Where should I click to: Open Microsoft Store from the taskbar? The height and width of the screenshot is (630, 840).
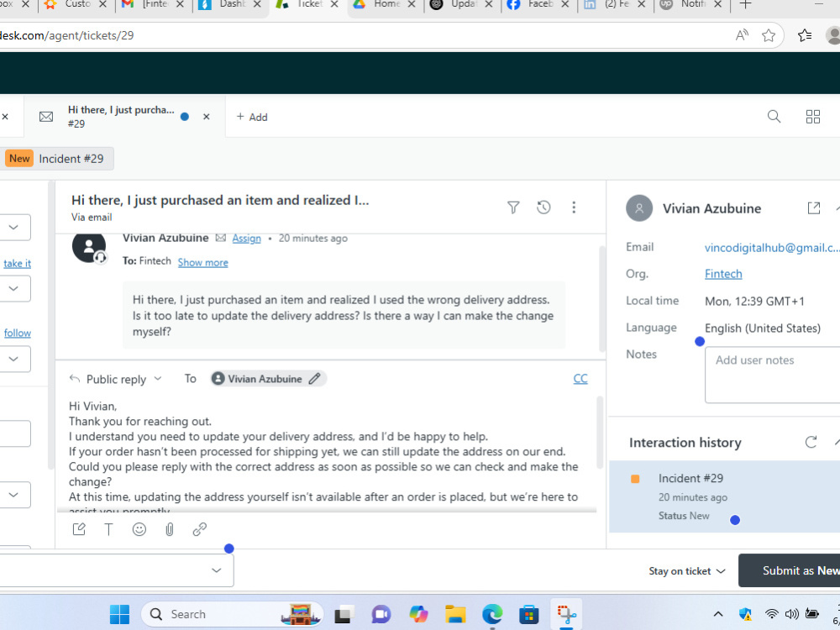pyautogui.click(x=528, y=614)
